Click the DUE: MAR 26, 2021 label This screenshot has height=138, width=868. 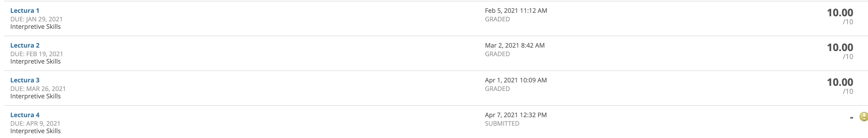click(38, 88)
